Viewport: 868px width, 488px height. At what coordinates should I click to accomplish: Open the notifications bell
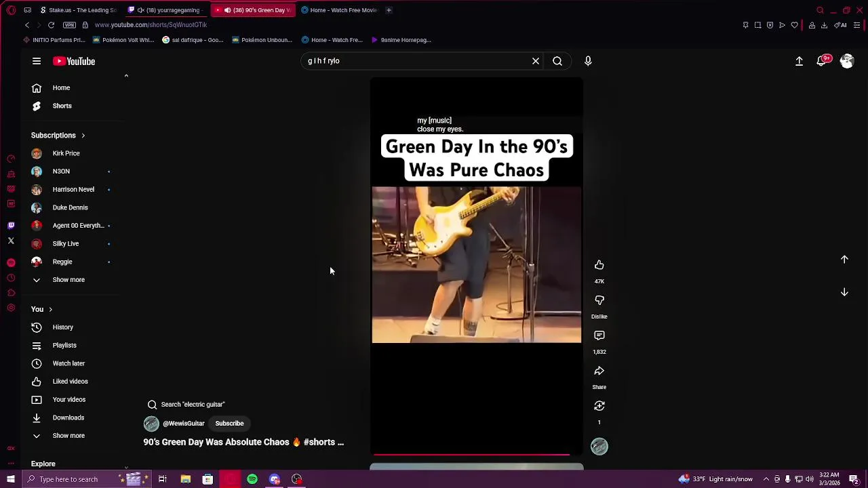(823, 61)
